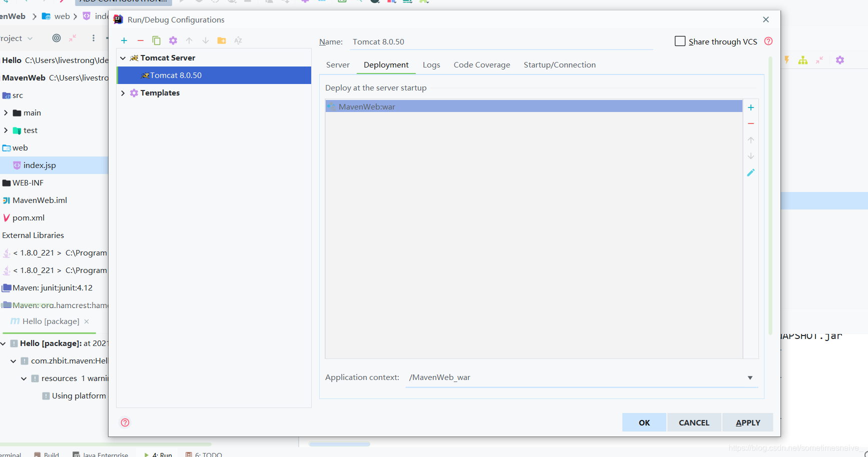Copy the selected Tomcat configuration
The height and width of the screenshot is (457, 868).
(x=157, y=40)
